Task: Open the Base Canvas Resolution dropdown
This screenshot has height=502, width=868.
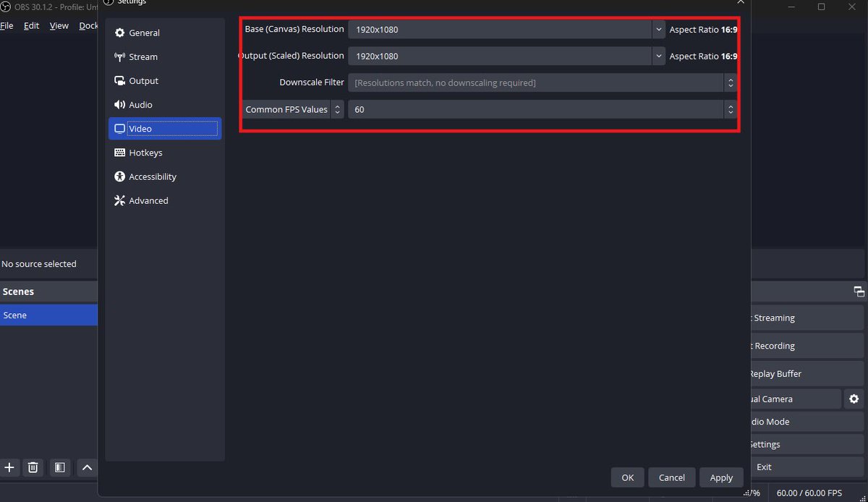Action: pyautogui.click(x=658, y=29)
